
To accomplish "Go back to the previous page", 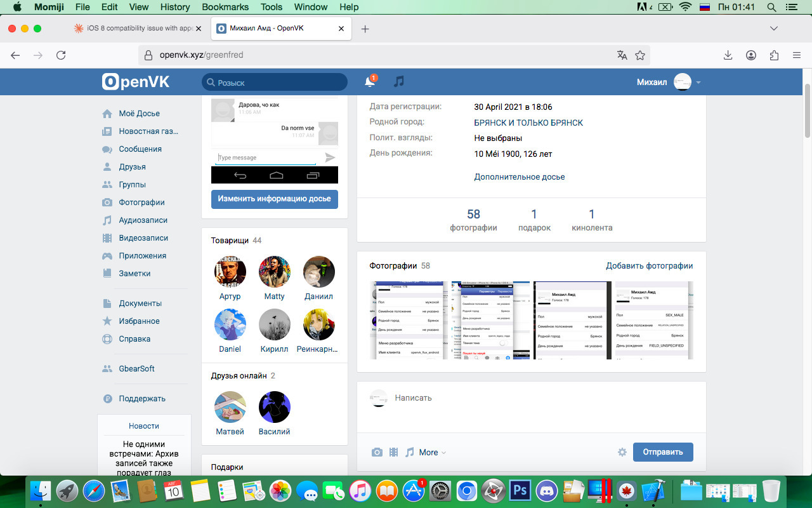I will (15, 55).
